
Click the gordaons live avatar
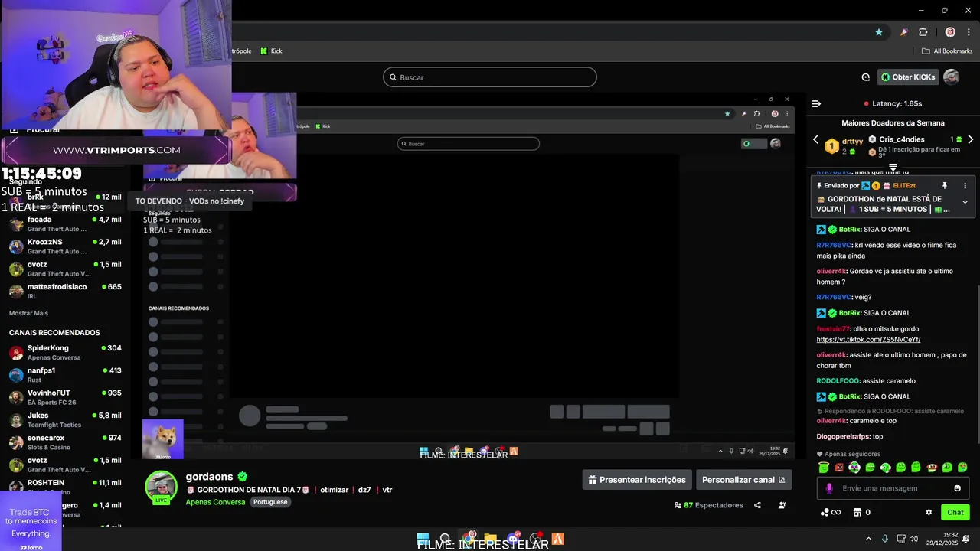coord(161,487)
